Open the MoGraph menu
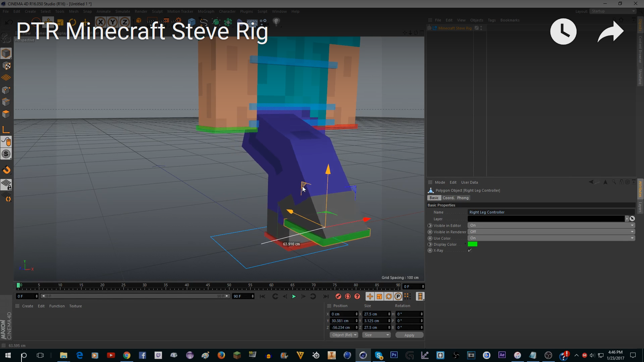 206,11
